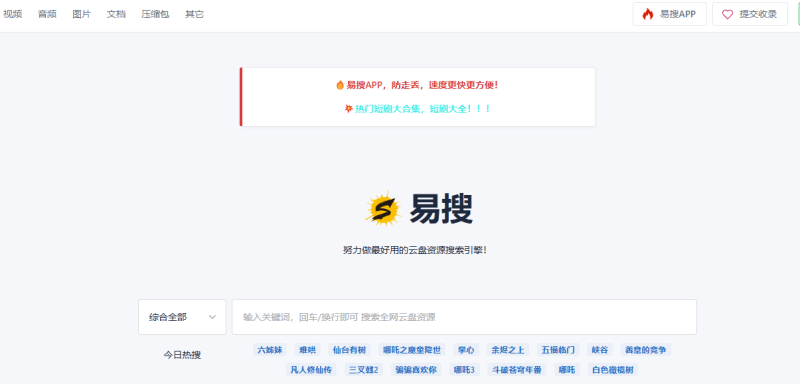Focus the 输入关键词 search input field
The image size is (800, 384).
pos(464,317)
